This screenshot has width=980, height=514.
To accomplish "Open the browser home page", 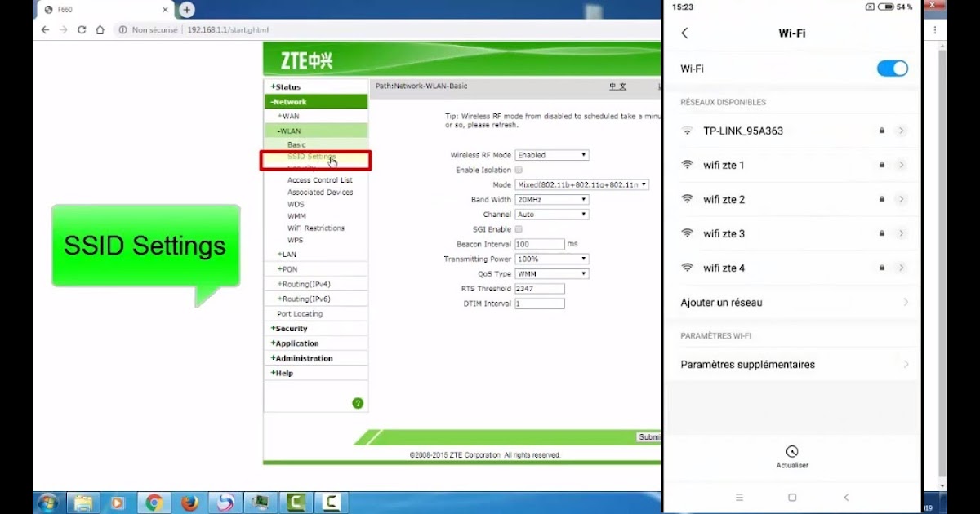I will (100, 29).
